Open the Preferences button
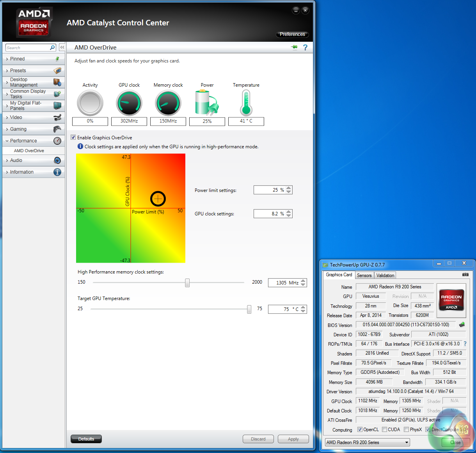Image resolution: width=476 pixels, height=453 pixels. 292,34
